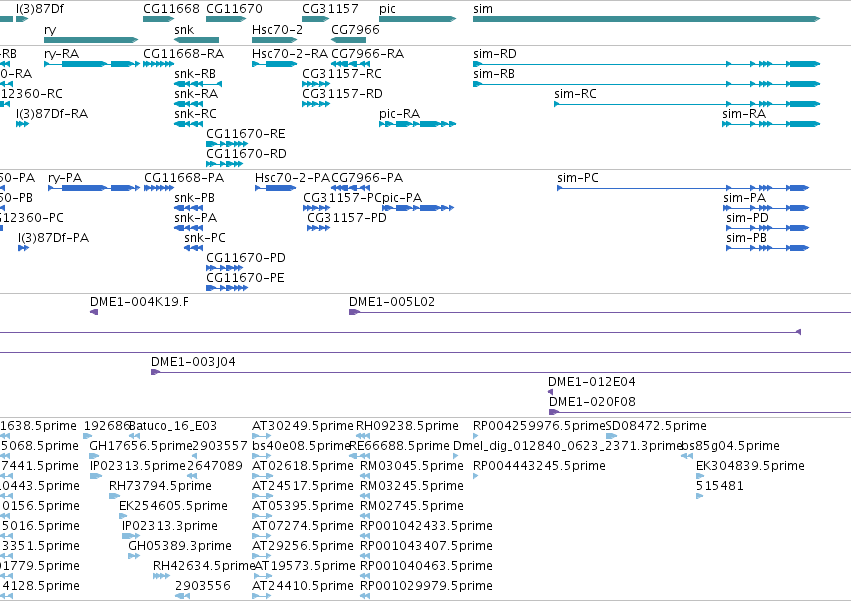The height and width of the screenshot is (601, 851).
Task: Select the Hsc70-2 gene label
Action: 277,29
